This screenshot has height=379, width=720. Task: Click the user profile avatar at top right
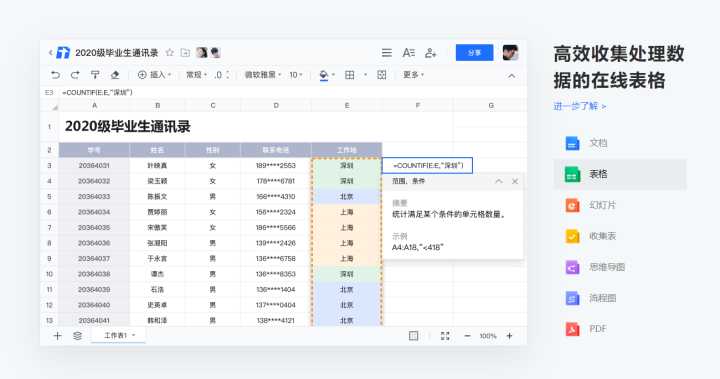coord(510,52)
